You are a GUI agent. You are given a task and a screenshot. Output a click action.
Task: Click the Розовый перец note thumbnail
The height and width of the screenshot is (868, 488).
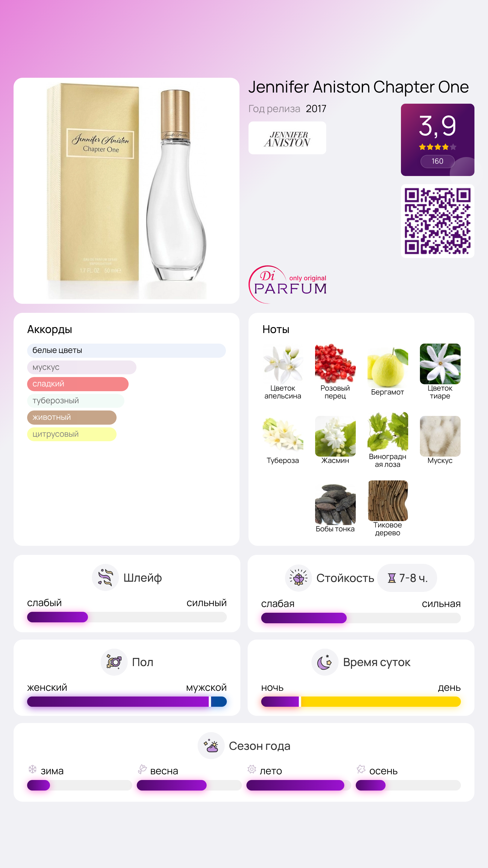coord(335,364)
